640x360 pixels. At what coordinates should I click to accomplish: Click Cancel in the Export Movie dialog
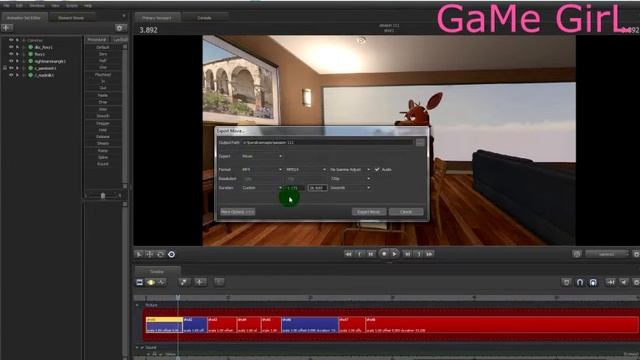406,212
